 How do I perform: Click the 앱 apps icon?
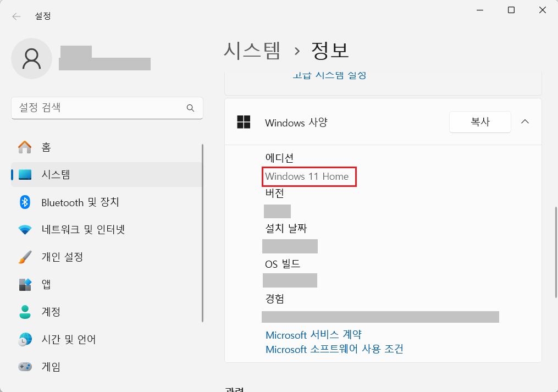[25, 284]
